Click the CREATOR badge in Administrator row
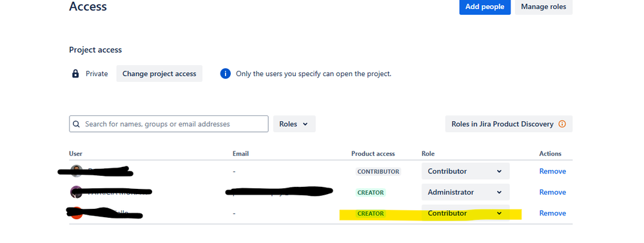644x243 pixels. tap(371, 193)
